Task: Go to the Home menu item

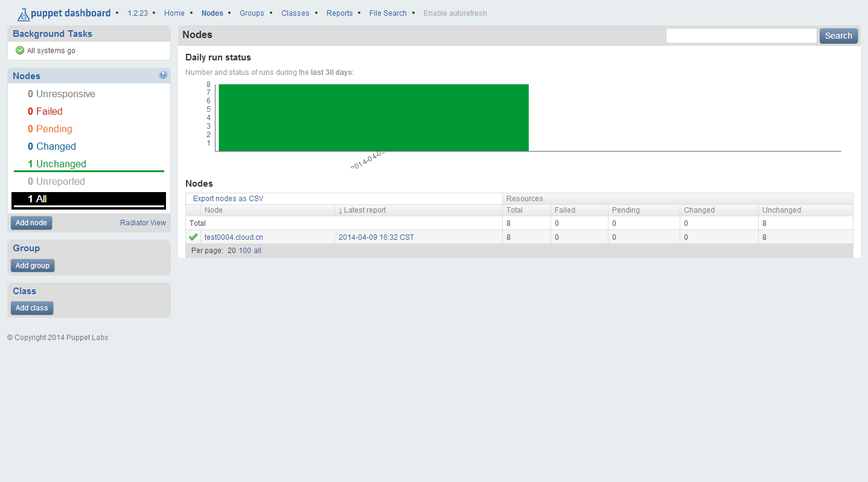Action: point(174,13)
